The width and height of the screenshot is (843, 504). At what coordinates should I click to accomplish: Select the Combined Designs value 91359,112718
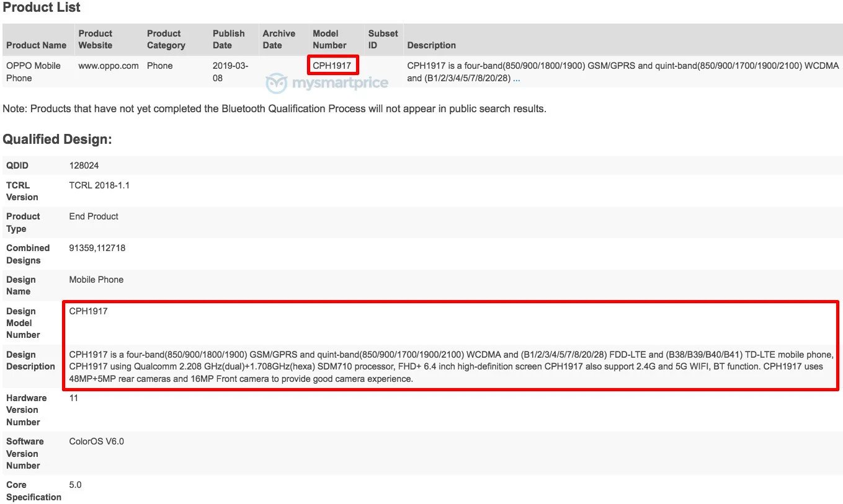[97, 248]
